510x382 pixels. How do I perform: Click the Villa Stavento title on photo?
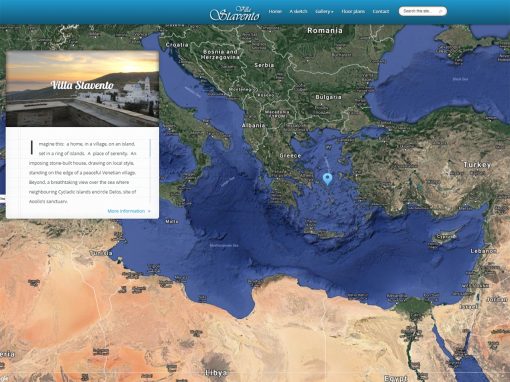click(82, 85)
